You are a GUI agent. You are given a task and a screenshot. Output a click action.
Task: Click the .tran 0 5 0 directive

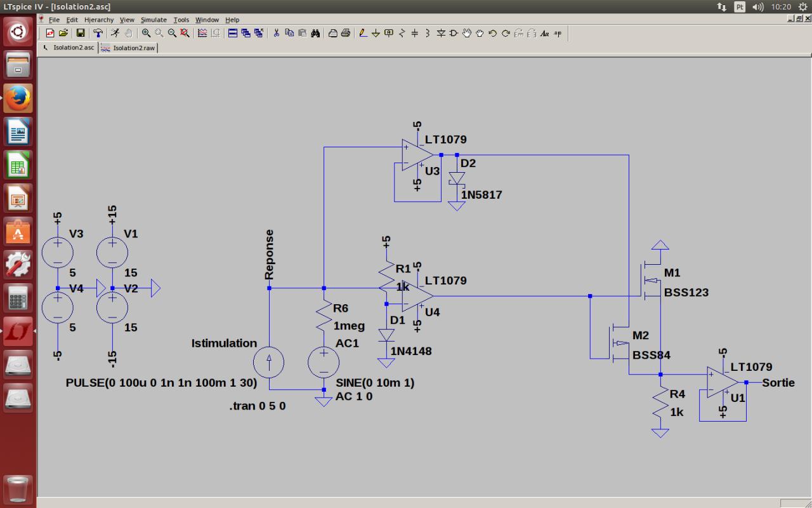(258, 406)
